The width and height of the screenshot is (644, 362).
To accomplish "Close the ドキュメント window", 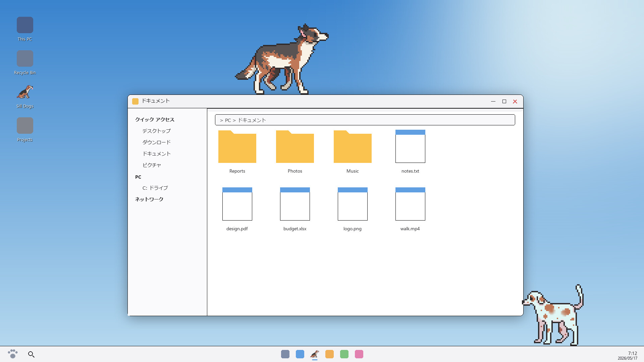I will (x=515, y=101).
